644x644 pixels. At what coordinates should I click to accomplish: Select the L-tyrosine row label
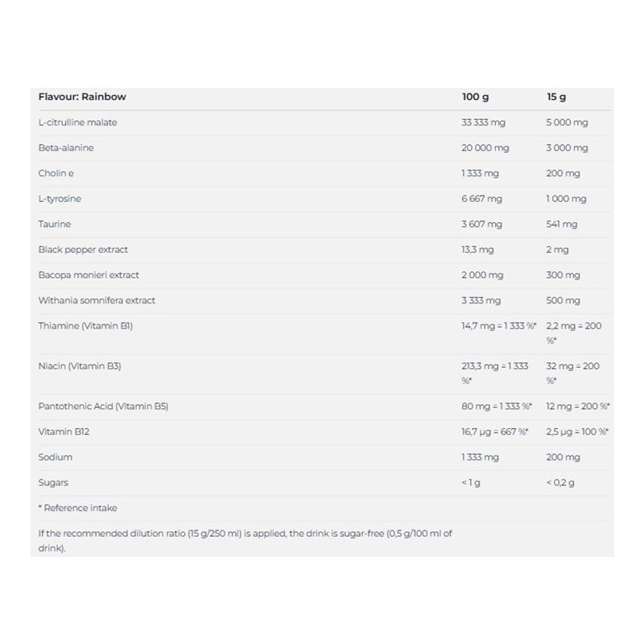coord(60,199)
